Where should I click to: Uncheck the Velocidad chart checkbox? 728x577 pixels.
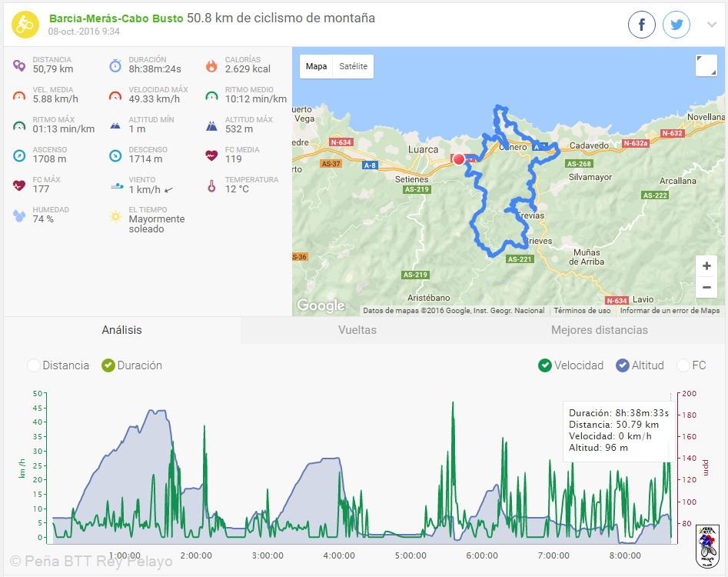(x=545, y=365)
